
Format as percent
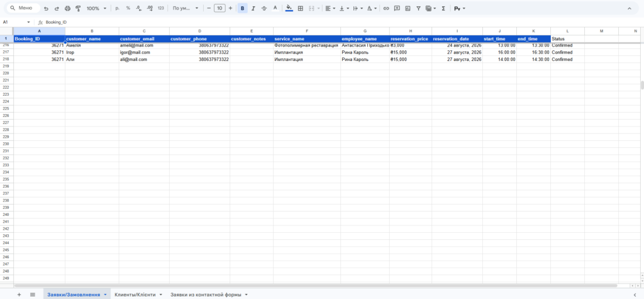(128, 8)
